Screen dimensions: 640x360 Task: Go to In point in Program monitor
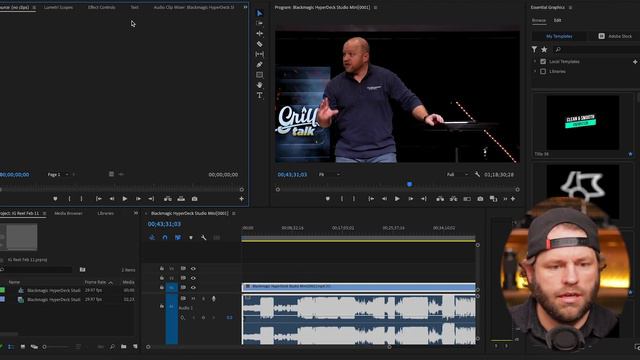pos(371,199)
